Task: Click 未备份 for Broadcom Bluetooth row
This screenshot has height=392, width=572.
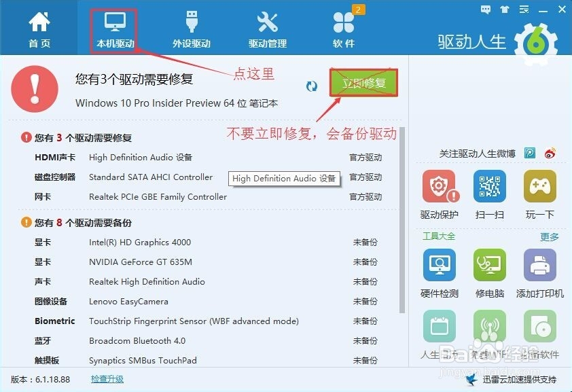Action: click(x=365, y=341)
